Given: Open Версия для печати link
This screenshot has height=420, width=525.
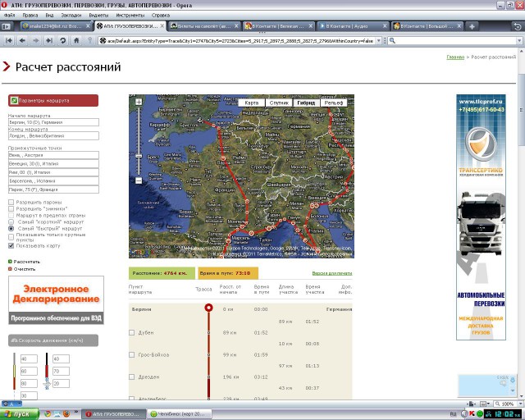Looking at the screenshot, I should (x=331, y=273).
